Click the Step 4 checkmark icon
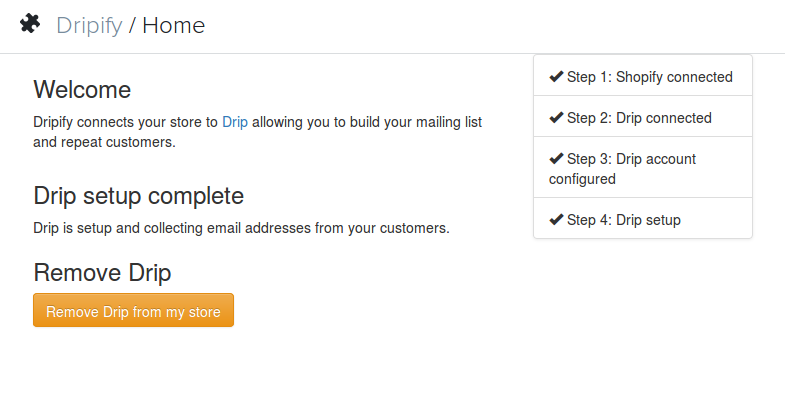Viewport: 785px width, 408px height. (556, 220)
